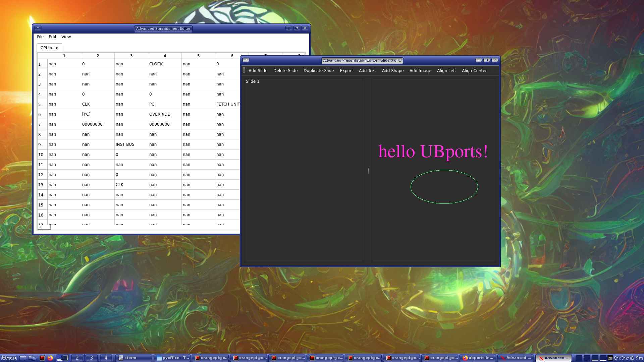
Task: Click Add Image in the toolbar
Action: click(420, 71)
